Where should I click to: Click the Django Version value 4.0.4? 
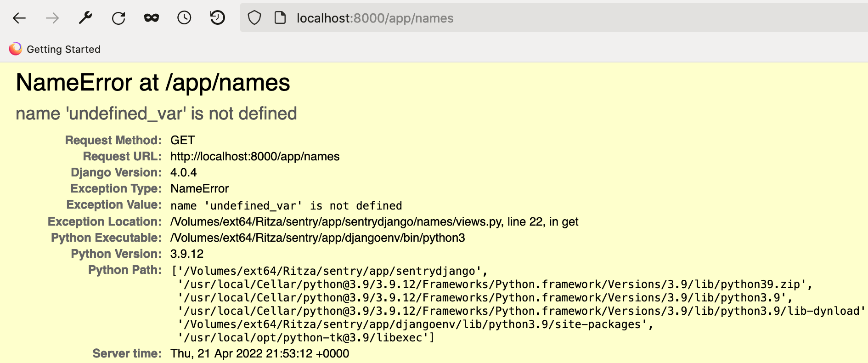tap(183, 173)
